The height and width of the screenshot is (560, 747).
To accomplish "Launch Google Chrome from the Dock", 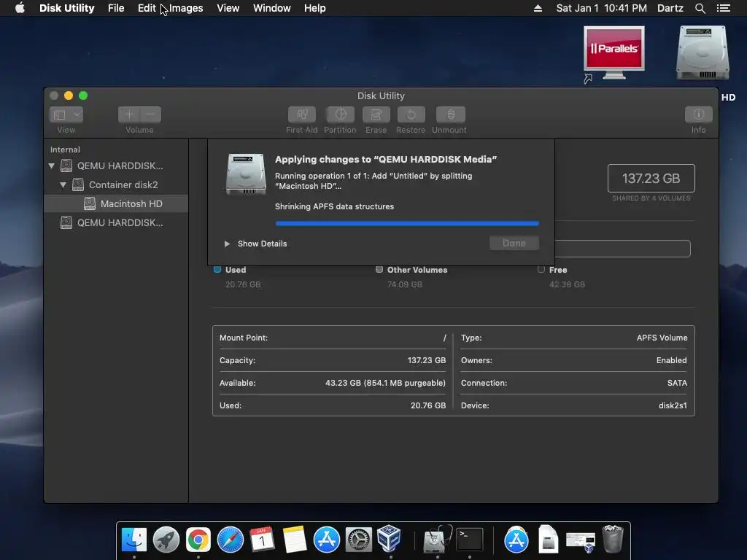I will coord(198,540).
